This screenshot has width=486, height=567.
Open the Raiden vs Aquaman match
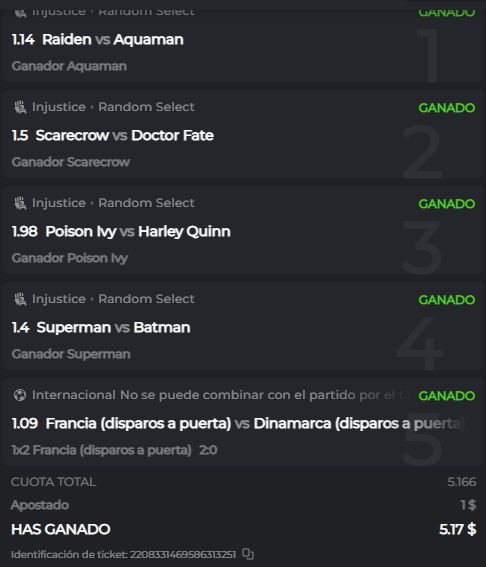(x=113, y=39)
